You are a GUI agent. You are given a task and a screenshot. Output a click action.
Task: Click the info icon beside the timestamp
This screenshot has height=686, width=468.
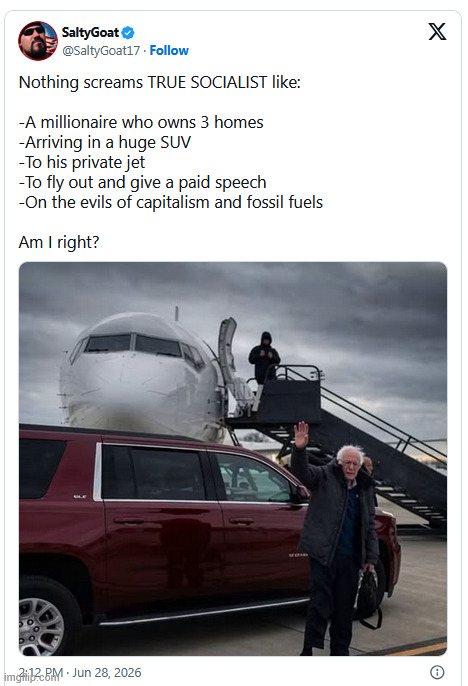437,672
